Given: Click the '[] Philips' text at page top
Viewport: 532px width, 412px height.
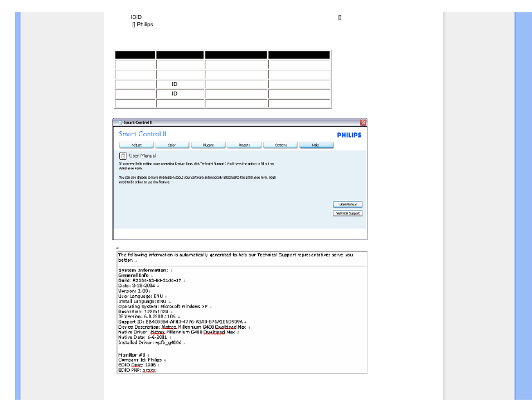Looking at the screenshot, I should 143,25.
